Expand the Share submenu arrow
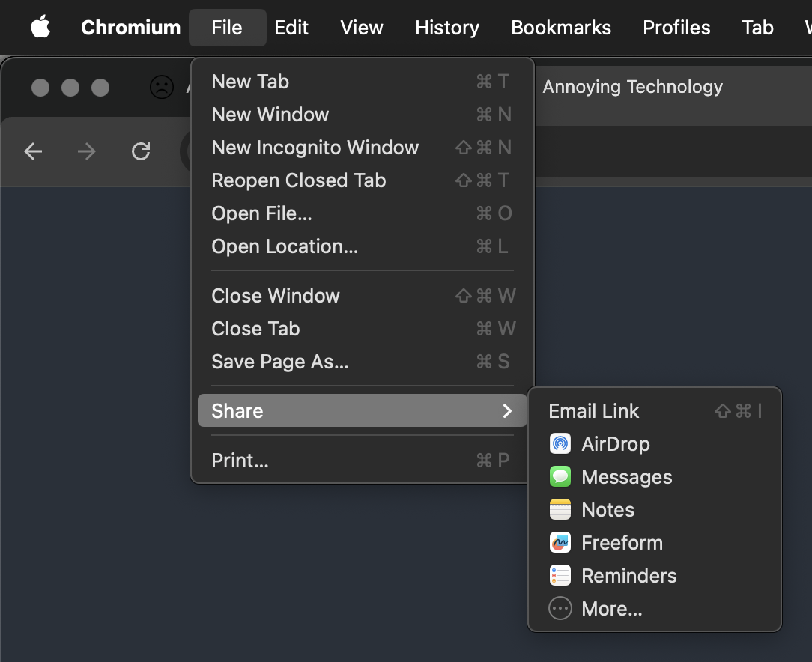Screen dimensions: 812x662 [507, 411]
